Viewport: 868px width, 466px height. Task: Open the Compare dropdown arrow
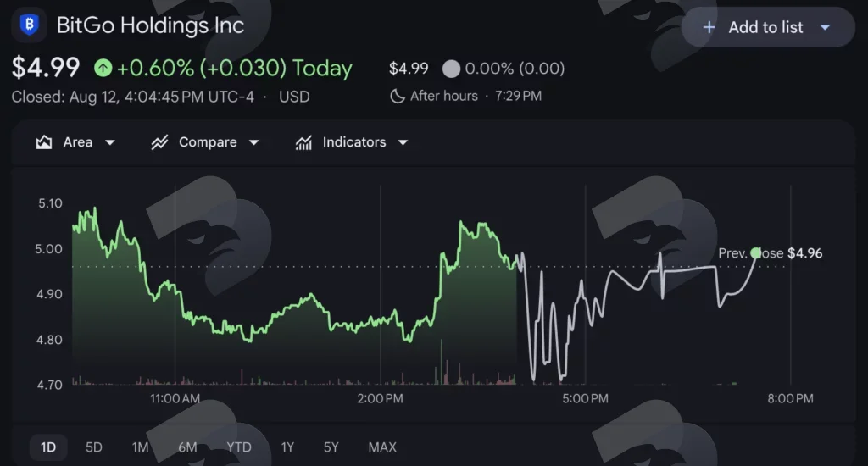(253, 143)
